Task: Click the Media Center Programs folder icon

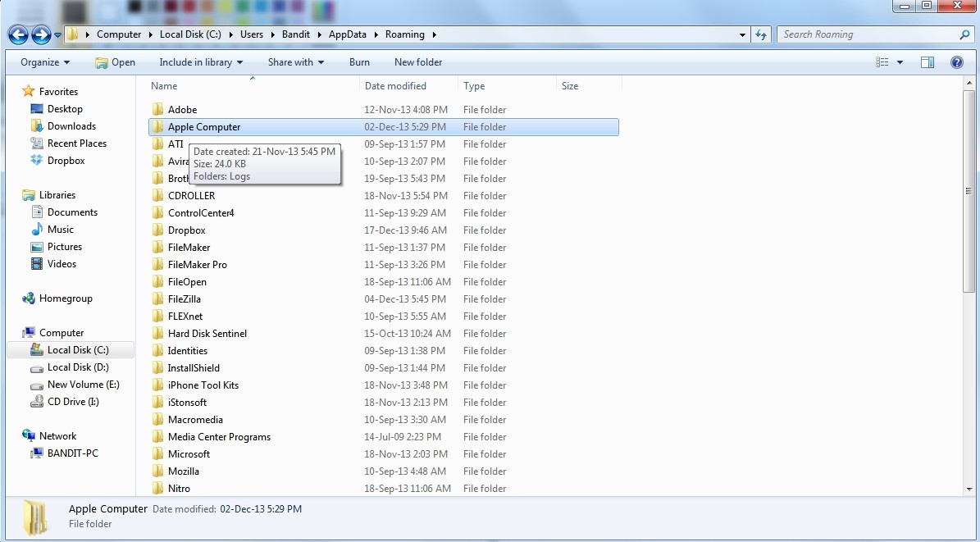Action: [x=158, y=437]
